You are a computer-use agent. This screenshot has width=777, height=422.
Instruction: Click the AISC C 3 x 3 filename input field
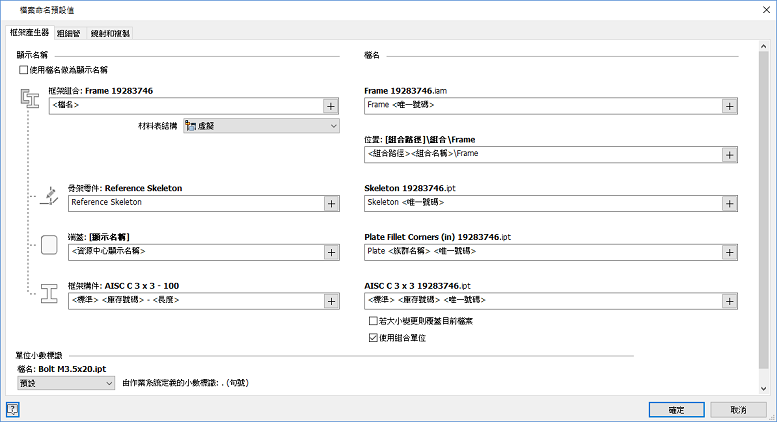542,301
